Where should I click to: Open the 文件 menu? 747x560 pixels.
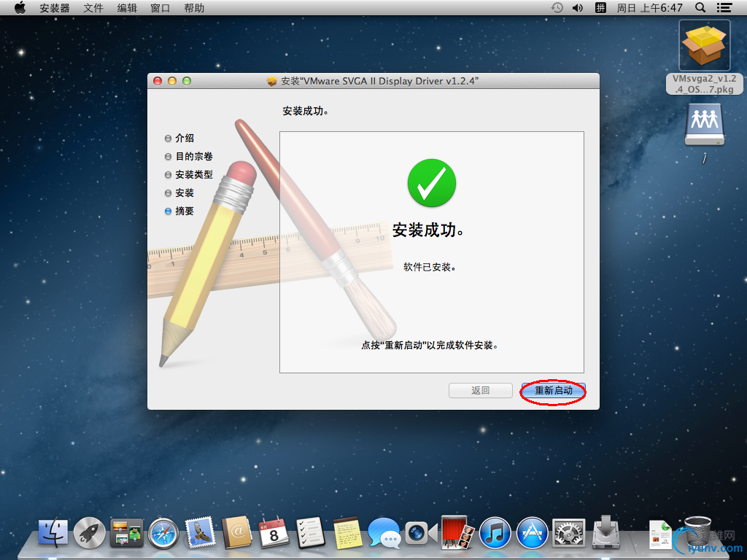pyautogui.click(x=93, y=8)
